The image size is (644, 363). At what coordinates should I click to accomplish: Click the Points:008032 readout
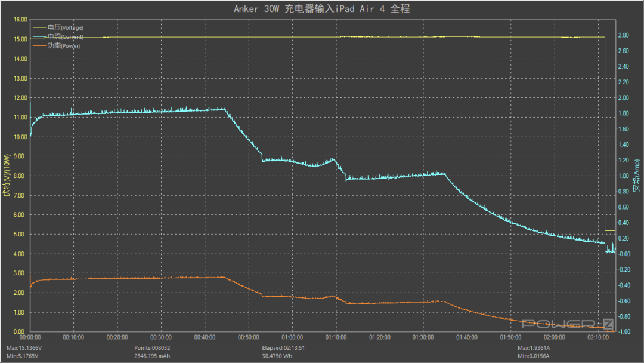click(152, 348)
